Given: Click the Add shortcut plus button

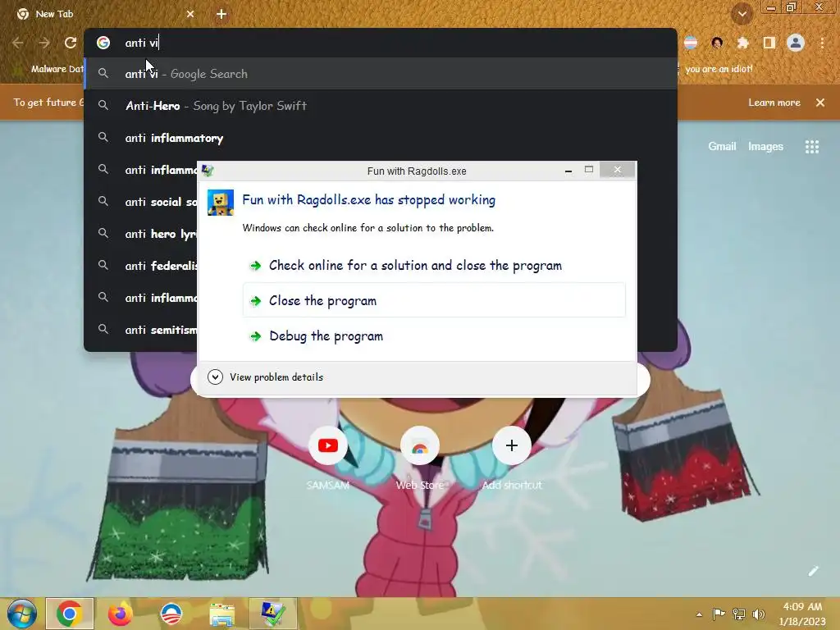Looking at the screenshot, I should tap(512, 445).
